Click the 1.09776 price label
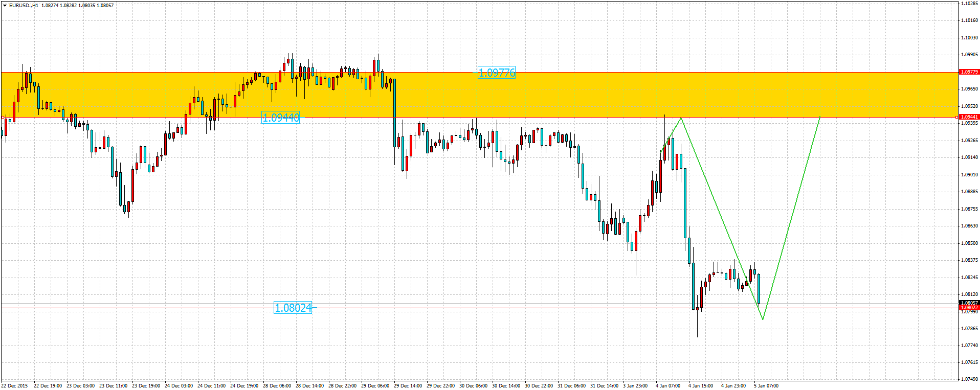 pos(496,73)
